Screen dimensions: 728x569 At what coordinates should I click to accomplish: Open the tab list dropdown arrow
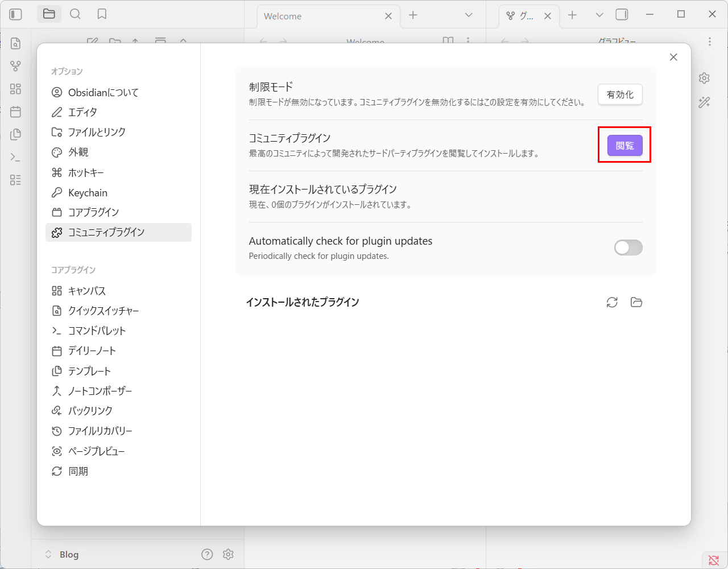468,16
